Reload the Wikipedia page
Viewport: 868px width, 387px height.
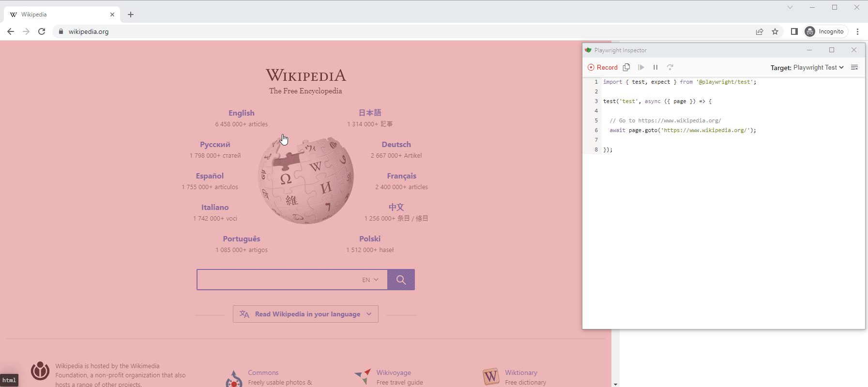coord(42,31)
